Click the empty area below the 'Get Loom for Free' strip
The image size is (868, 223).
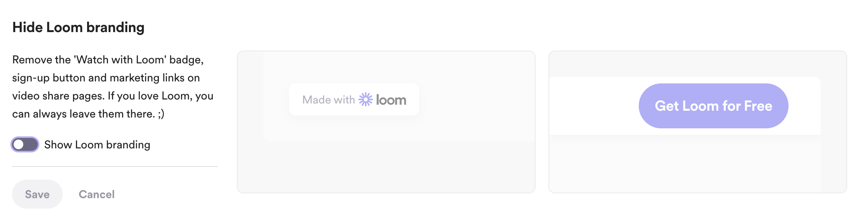[697, 164]
